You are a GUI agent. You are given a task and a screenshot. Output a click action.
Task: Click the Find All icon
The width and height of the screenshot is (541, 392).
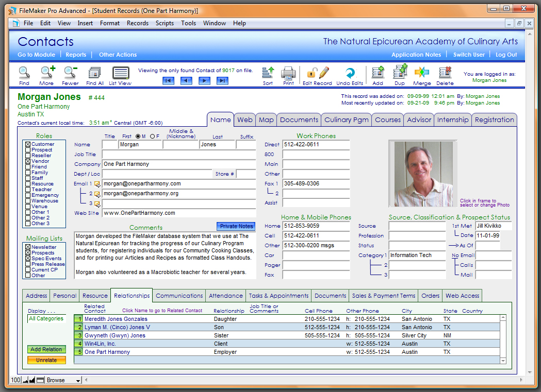[94, 73]
